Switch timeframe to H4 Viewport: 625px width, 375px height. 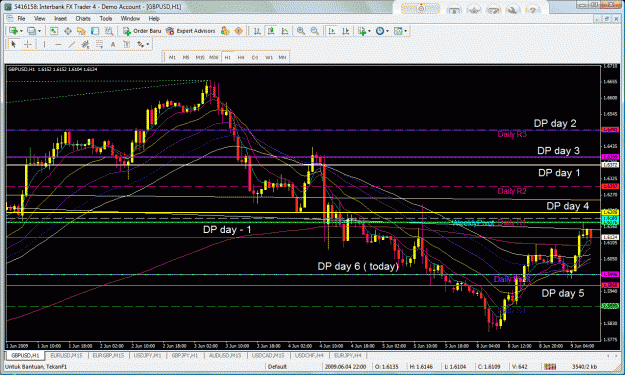pyautogui.click(x=241, y=57)
